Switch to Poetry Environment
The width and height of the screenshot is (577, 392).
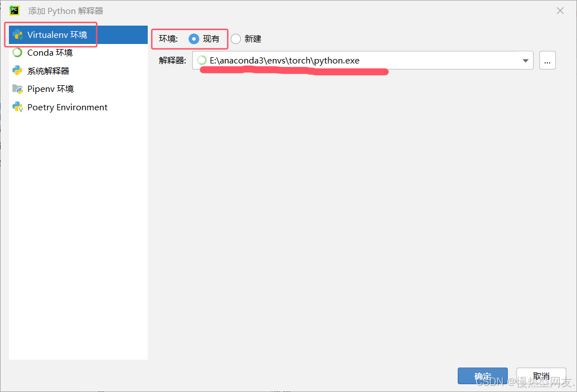click(78, 107)
